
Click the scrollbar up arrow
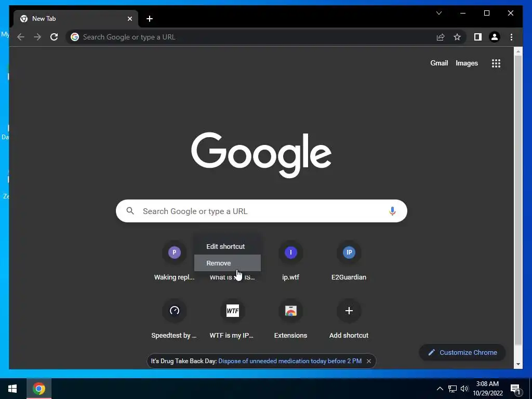coord(518,51)
